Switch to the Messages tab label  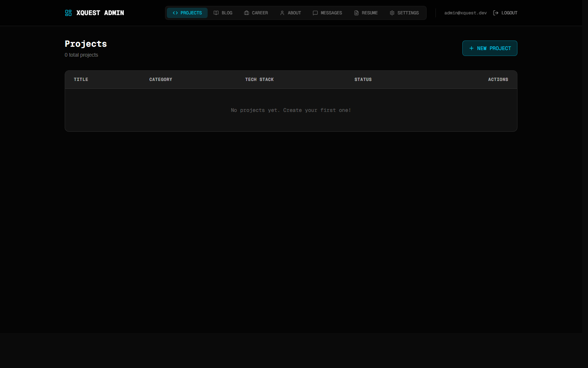pyautogui.click(x=331, y=13)
